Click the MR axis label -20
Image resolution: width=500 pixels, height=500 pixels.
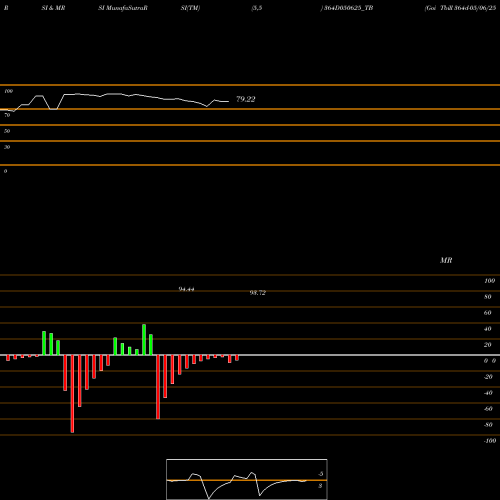pos(488,377)
